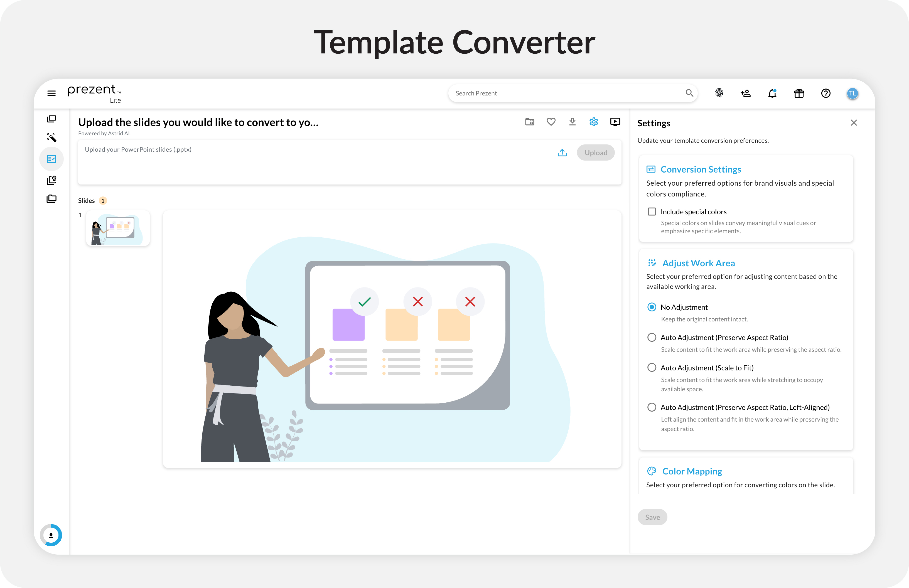Select slide 1 thumbnail
Viewport: 909px width, 588px height.
tap(118, 228)
